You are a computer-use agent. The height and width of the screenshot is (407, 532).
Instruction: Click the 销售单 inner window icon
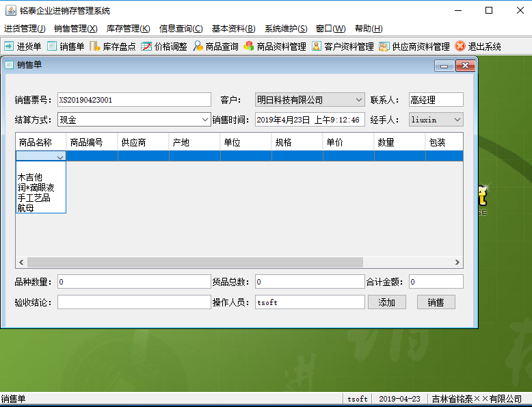coord(9,65)
